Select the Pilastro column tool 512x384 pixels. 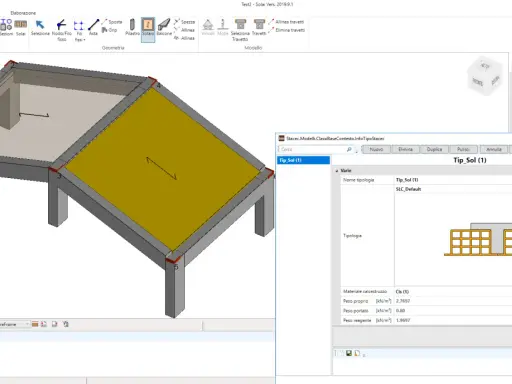coord(132,27)
